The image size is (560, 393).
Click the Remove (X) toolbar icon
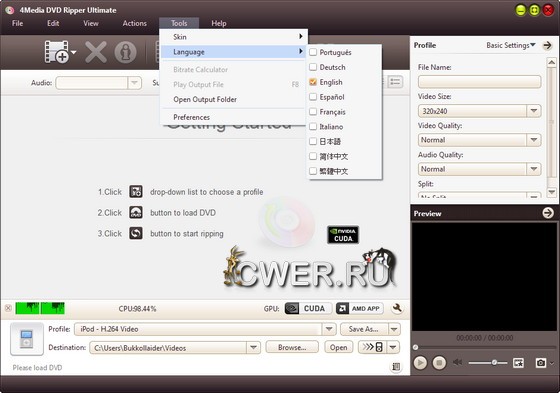(x=96, y=52)
